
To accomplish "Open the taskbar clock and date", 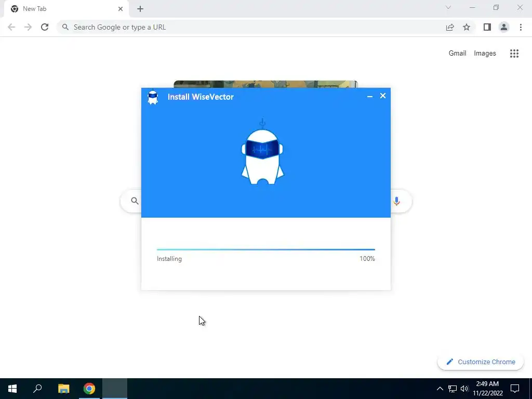I will 487,389.
